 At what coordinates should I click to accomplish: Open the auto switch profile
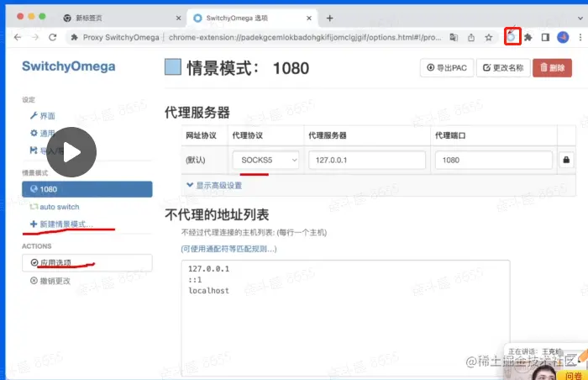coord(55,207)
